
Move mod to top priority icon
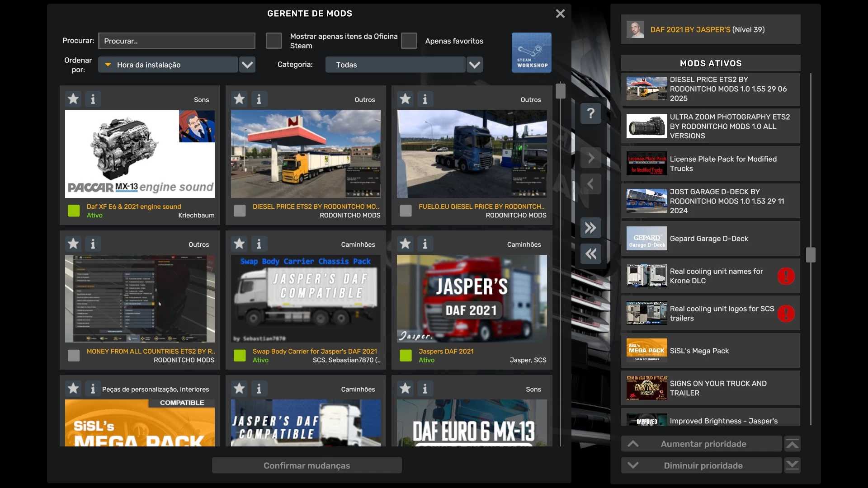point(792,444)
